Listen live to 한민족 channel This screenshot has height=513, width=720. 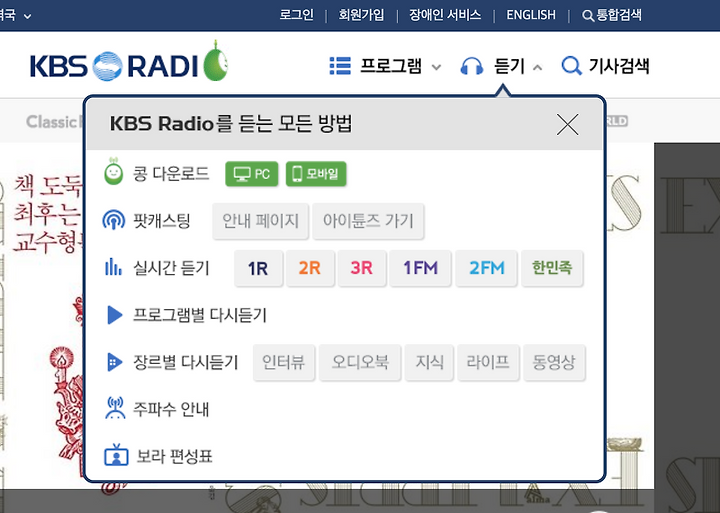click(x=552, y=268)
